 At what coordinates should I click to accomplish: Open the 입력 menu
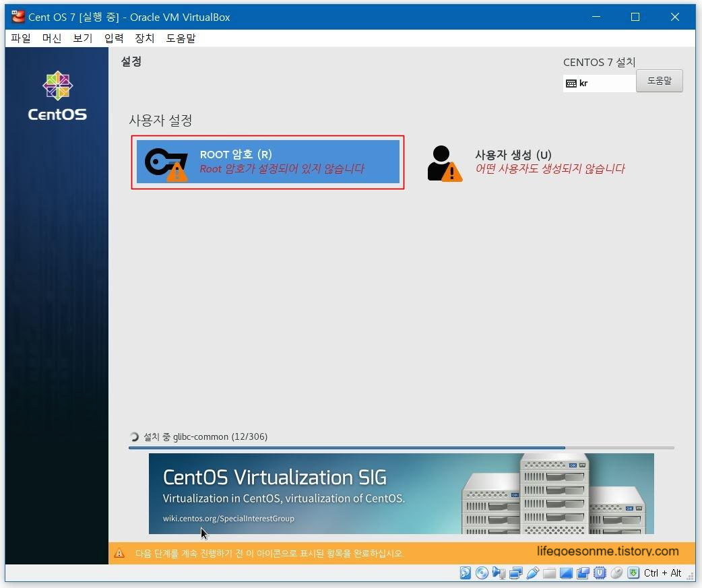click(x=114, y=38)
